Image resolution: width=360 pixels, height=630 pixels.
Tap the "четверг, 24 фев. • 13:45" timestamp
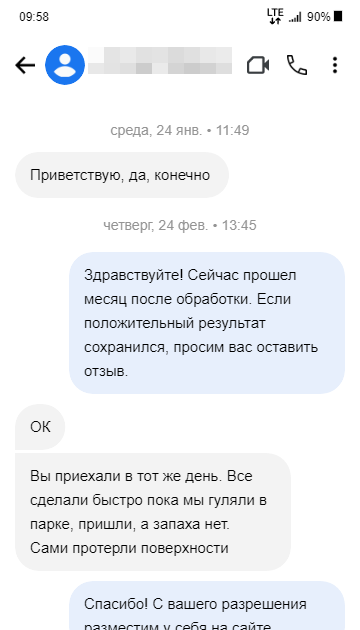click(x=180, y=225)
